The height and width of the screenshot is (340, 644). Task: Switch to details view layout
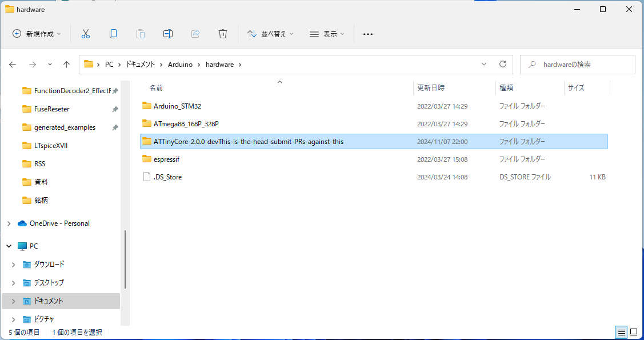tap(621, 332)
